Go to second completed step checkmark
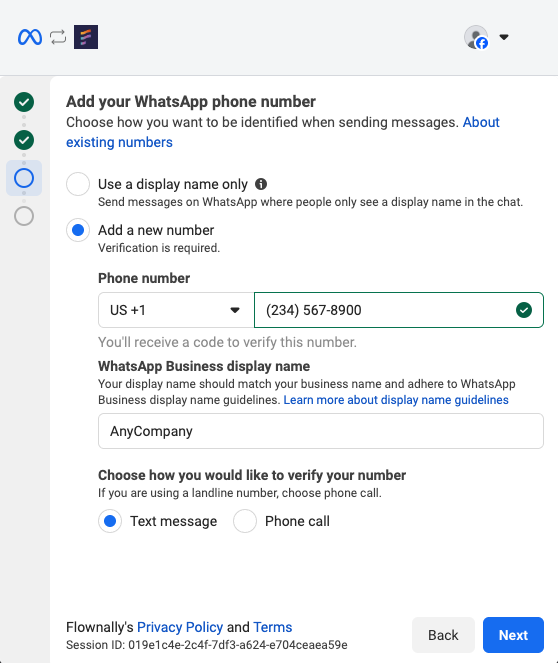 (24, 140)
